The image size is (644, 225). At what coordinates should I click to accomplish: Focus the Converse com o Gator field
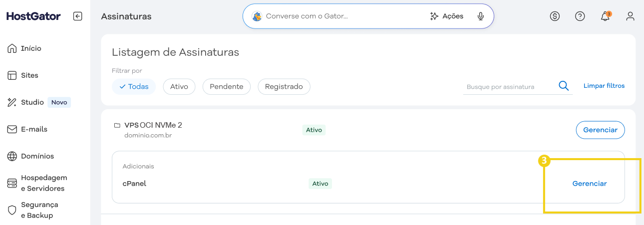pyautogui.click(x=339, y=16)
